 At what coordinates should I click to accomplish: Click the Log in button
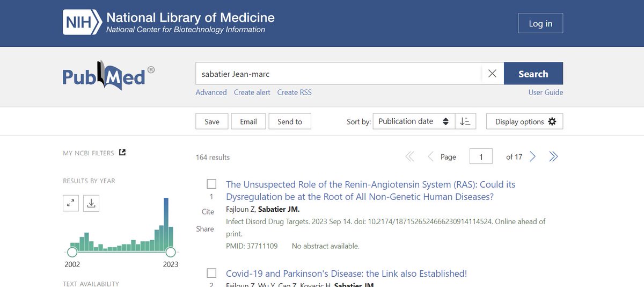point(540,24)
